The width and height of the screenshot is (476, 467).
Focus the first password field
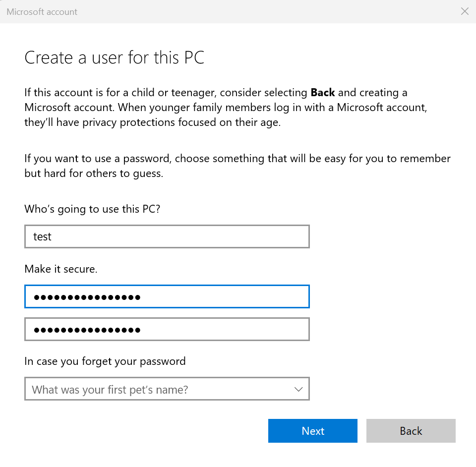[167, 296]
